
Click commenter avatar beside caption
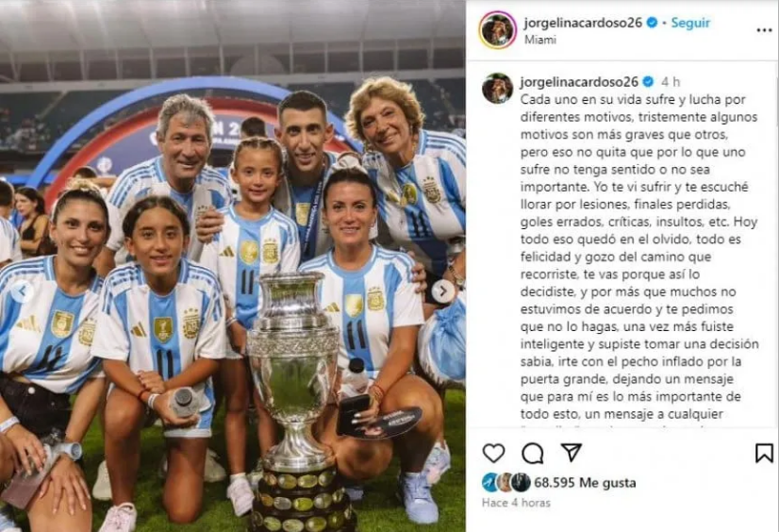click(497, 89)
